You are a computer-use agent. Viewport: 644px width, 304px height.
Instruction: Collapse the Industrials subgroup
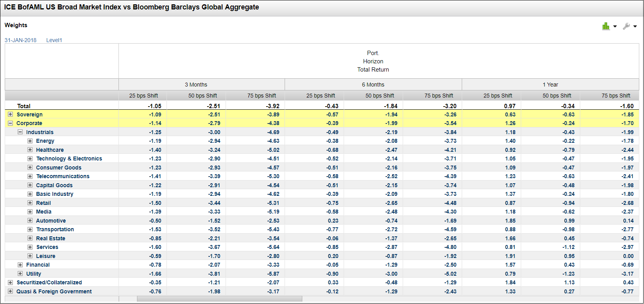pos(20,132)
